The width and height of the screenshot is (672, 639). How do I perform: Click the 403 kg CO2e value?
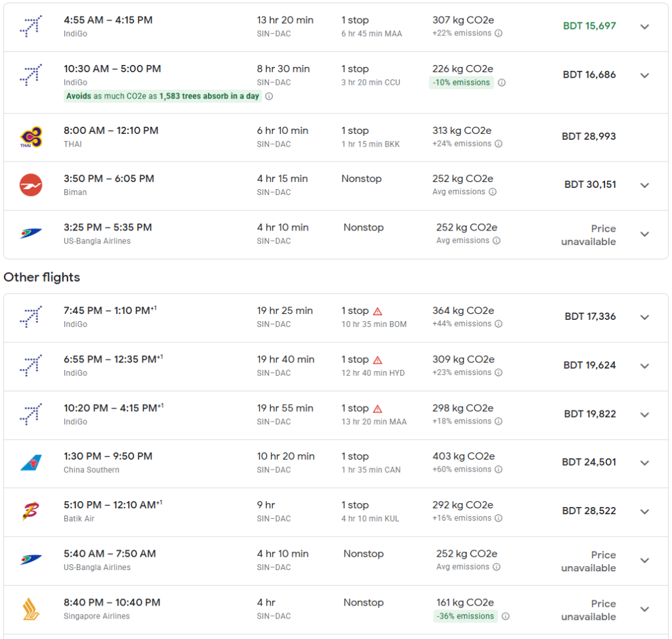(x=464, y=456)
